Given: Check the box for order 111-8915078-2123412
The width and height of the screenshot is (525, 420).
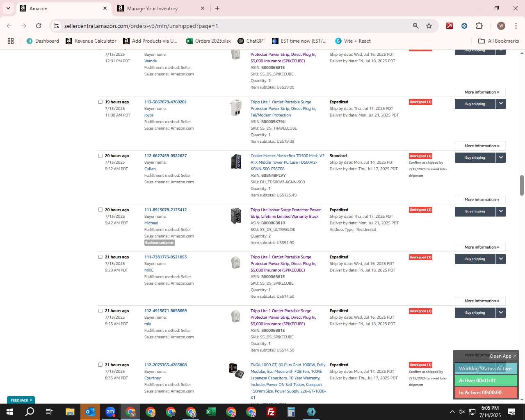Looking at the screenshot, I should (100, 210).
